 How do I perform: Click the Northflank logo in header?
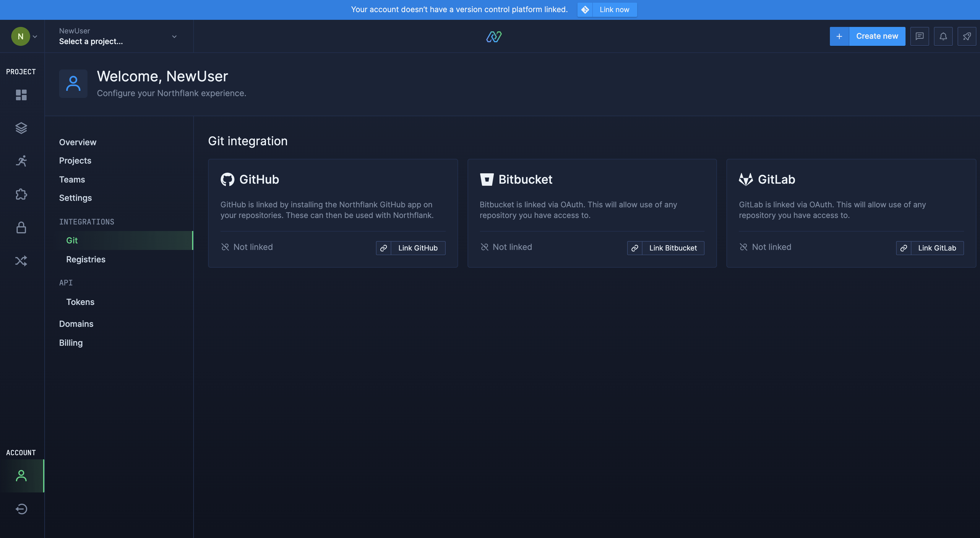pyautogui.click(x=494, y=37)
